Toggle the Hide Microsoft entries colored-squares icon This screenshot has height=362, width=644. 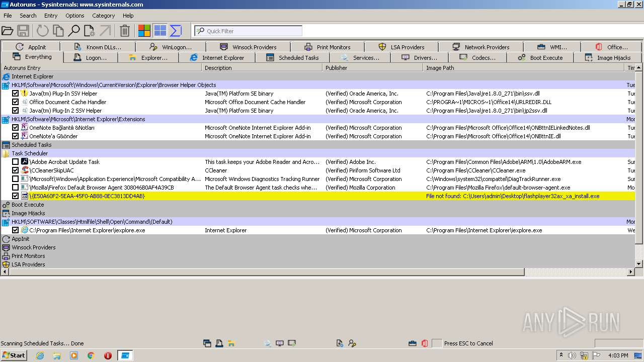(x=144, y=31)
